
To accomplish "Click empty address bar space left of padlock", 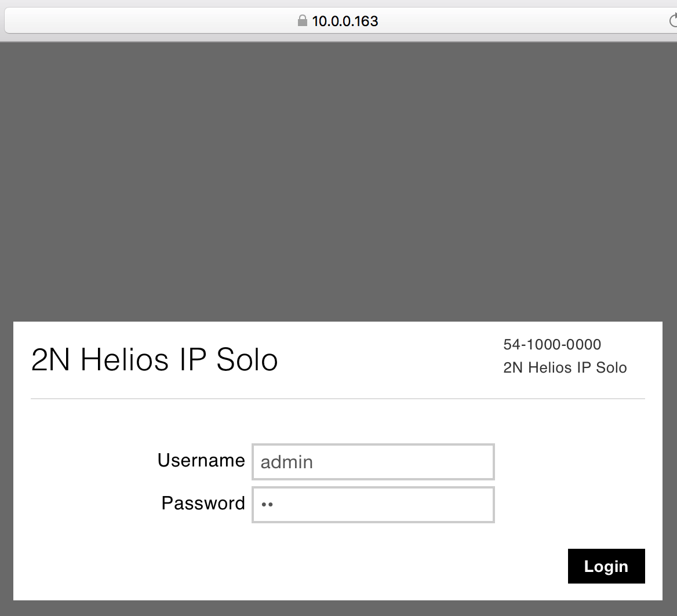I will coord(145,21).
